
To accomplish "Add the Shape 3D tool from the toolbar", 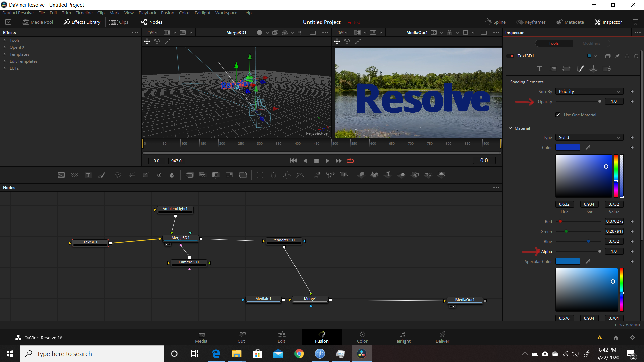I will 374,175.
